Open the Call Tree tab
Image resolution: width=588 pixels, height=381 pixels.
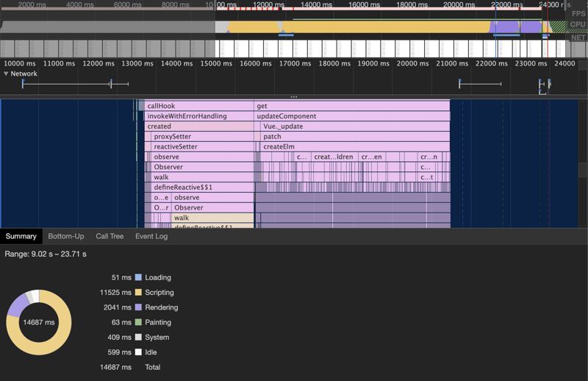[x=110, y=236]
